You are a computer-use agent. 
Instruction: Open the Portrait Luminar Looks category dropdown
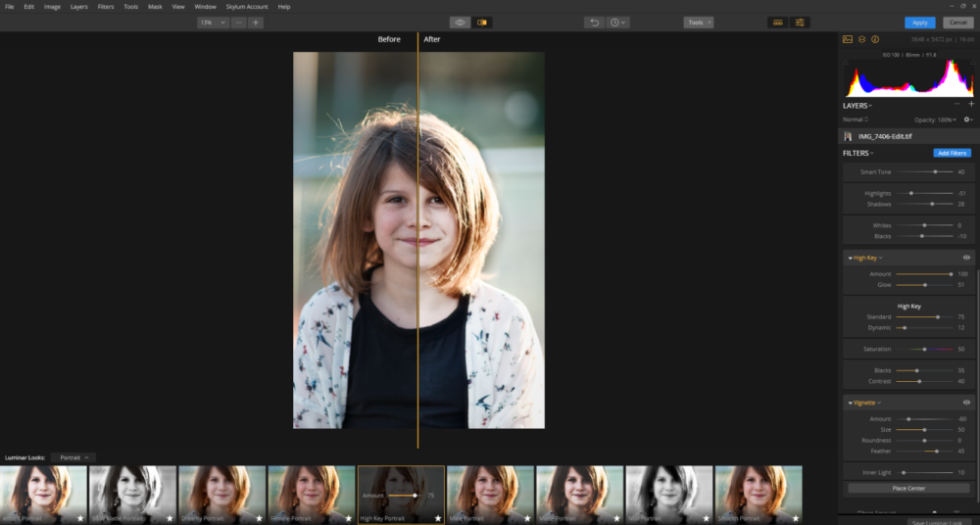(73, 457)
